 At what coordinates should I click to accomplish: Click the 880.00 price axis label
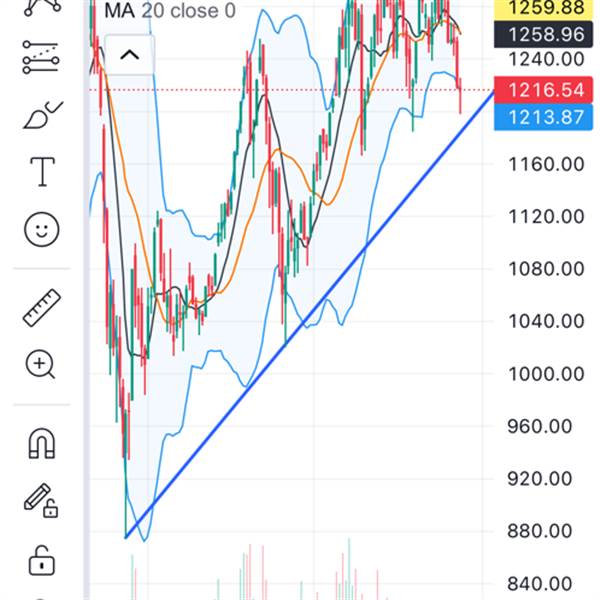click(x=540, y=531)
